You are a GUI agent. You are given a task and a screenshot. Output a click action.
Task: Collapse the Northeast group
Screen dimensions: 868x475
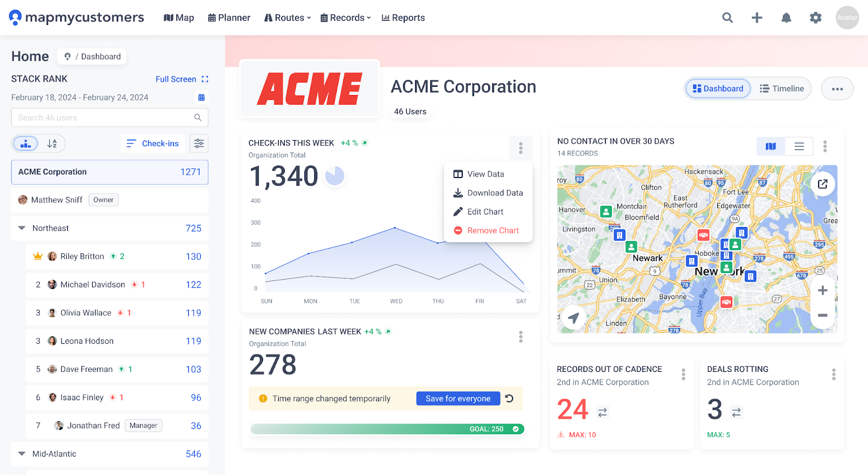pyautogui.click(x=22, y=228)
